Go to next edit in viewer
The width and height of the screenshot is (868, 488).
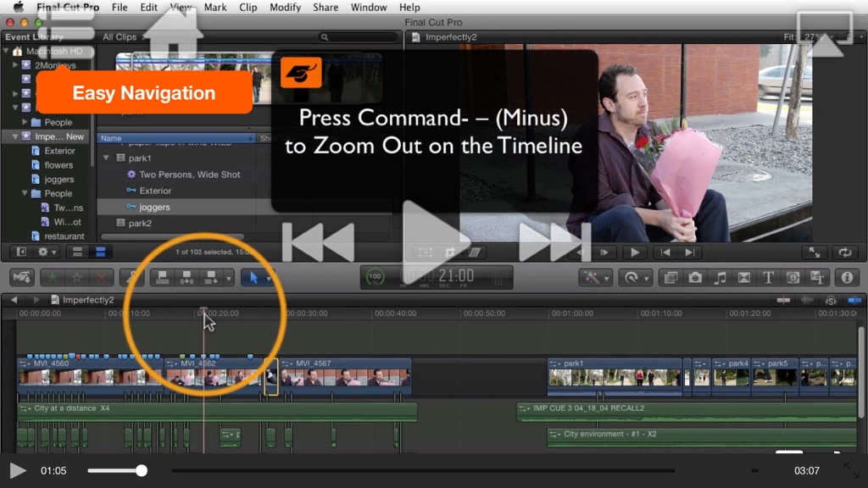click(x=690, y=252)
